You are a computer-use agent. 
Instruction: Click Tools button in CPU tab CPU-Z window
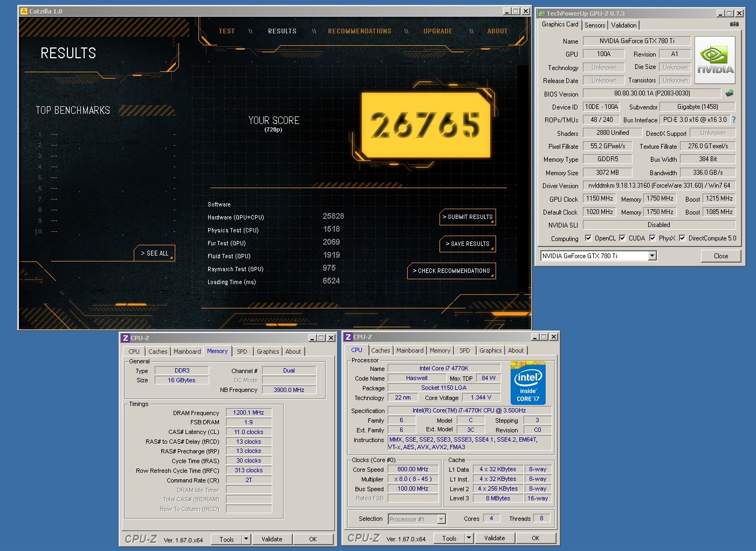(x=449, y=538)
